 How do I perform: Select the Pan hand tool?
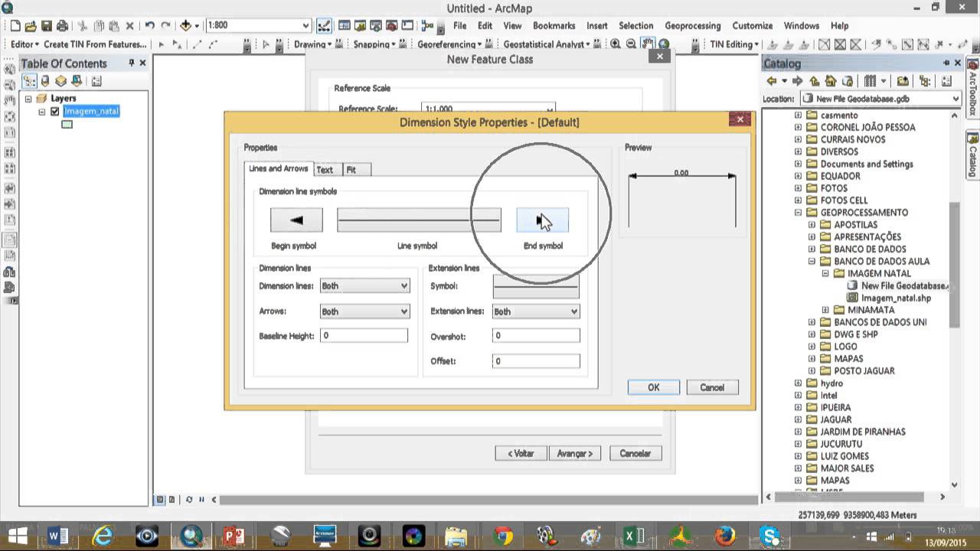(x=648, y=44)
